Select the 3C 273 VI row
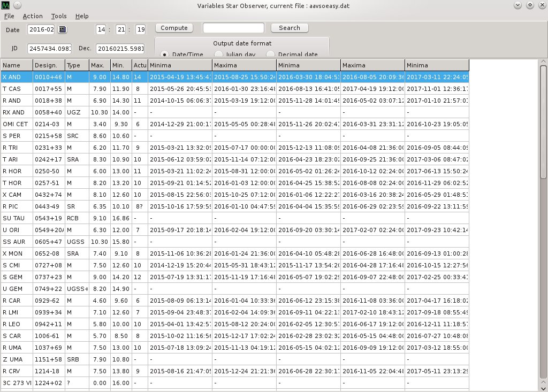Image resolution: width=548 pixels, height=392 pixels. tap(235, 383)
